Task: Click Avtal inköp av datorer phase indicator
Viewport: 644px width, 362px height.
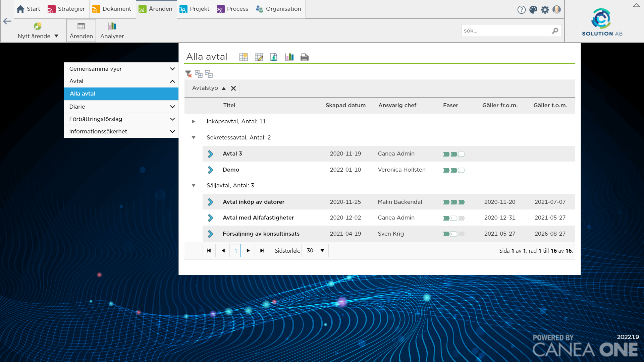Action: click(454, 202)
